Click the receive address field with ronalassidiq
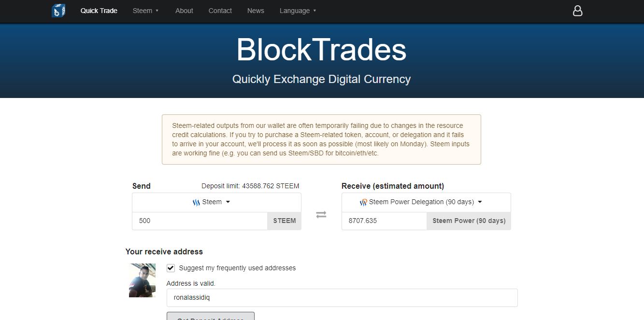644x320 pixels. (x=342, y=298)
